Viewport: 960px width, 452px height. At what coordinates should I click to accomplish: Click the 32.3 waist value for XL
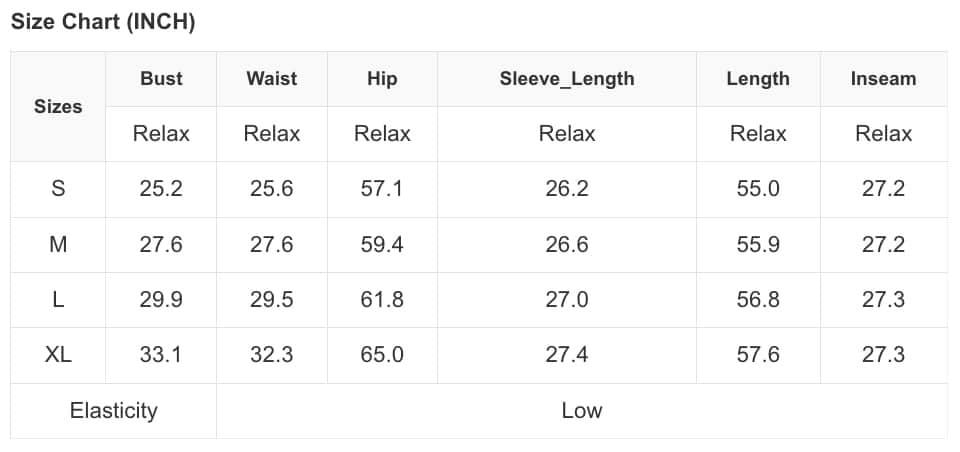[272, 355]
